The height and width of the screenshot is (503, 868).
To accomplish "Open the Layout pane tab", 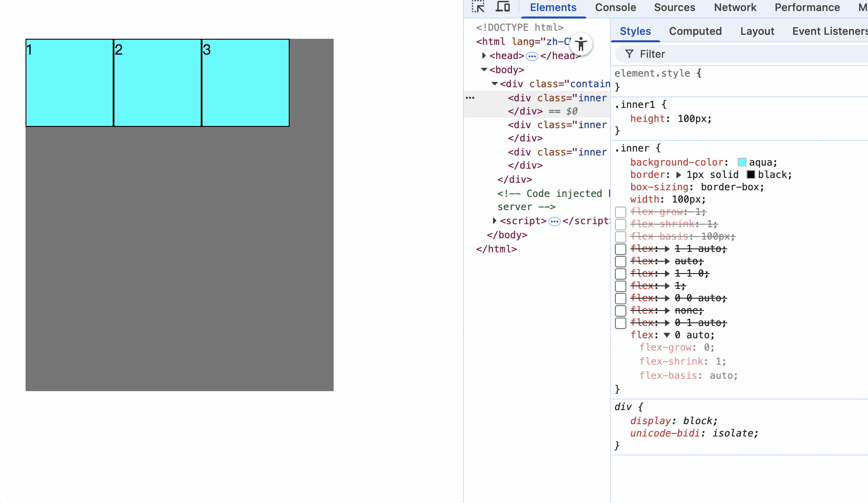I will 757,31.
